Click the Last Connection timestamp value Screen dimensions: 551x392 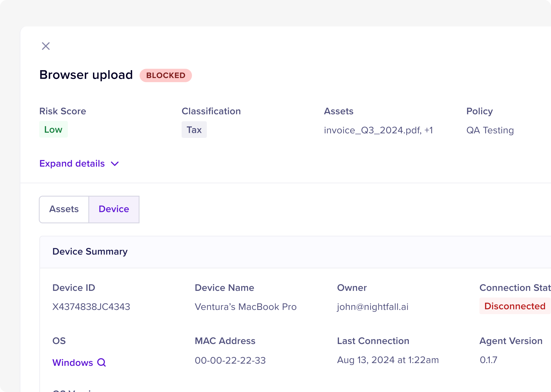388,360
